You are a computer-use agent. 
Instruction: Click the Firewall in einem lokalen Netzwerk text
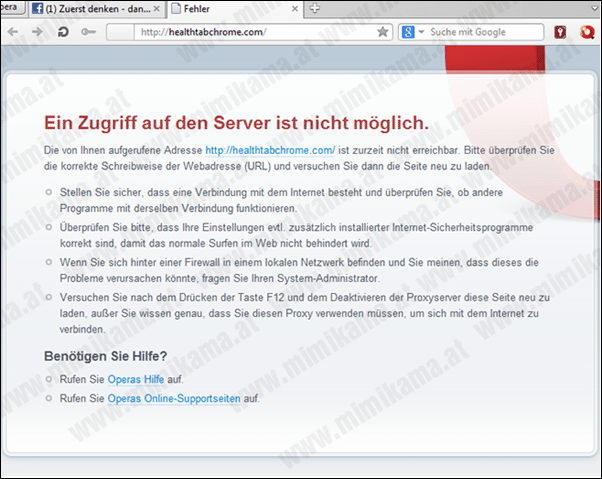[x=299, y=270]
